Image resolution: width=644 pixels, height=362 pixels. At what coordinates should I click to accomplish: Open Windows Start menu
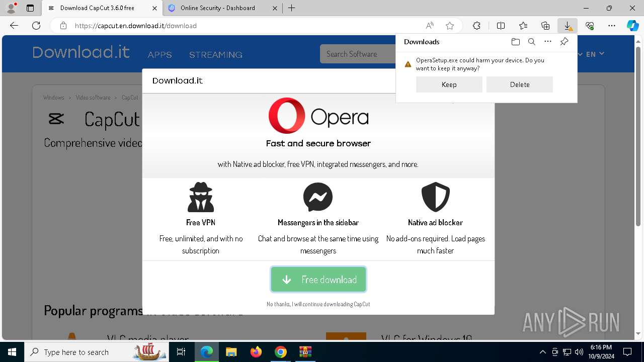[x=12, y=352]
